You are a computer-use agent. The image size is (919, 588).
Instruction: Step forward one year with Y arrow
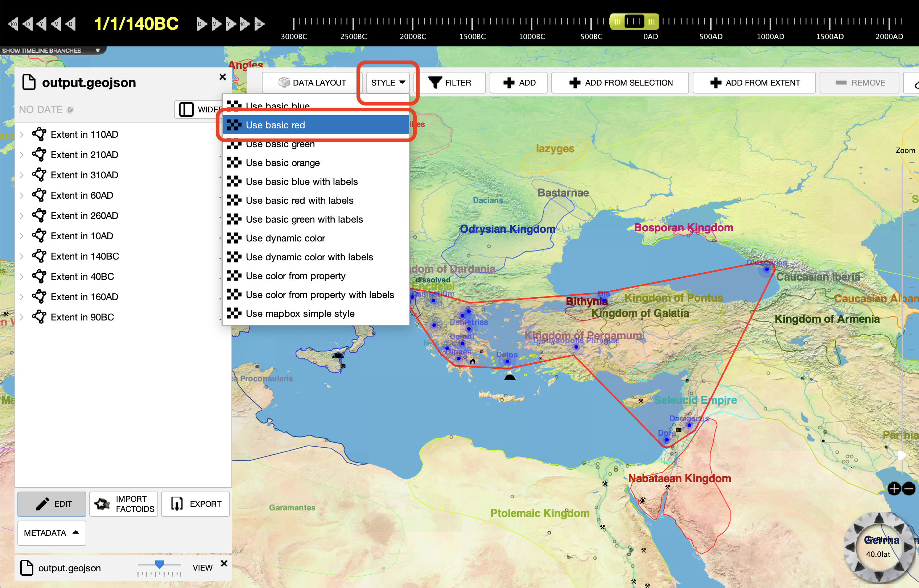tap(230, 24)
